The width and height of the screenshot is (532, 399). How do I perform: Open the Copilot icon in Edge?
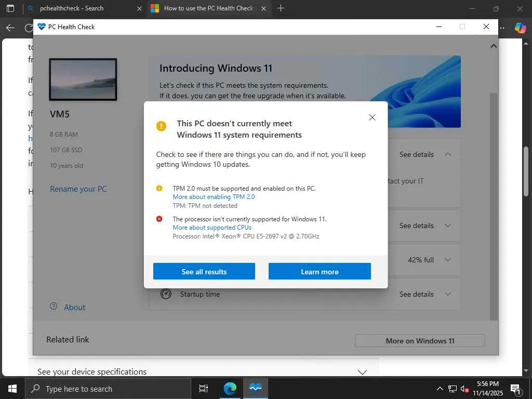pos(520,28)
